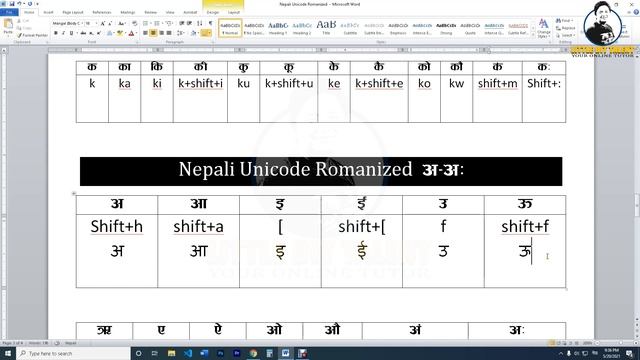
Task: Click the Paste icon in Clipboard group
Action: tap(8, 24)
